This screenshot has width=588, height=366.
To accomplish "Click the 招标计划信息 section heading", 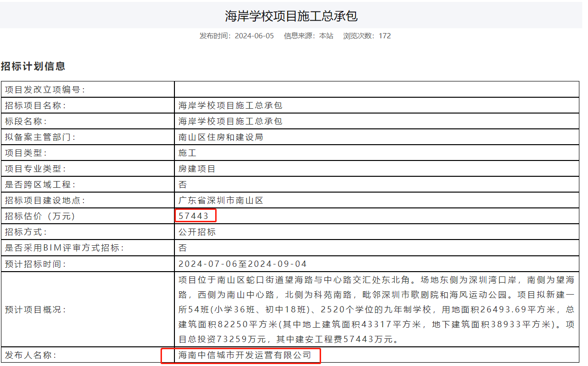I will click(x=33, y=66).
